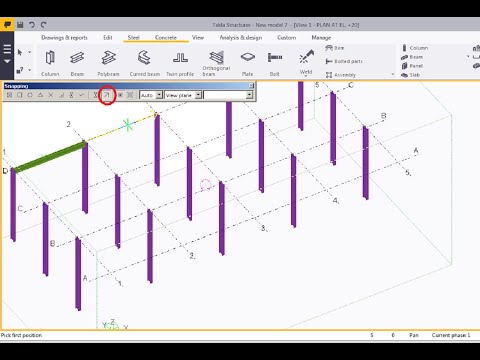The image size is (480, 360).
Task: Open the Drawings & reports tab
Action: [x=64, y=38]
